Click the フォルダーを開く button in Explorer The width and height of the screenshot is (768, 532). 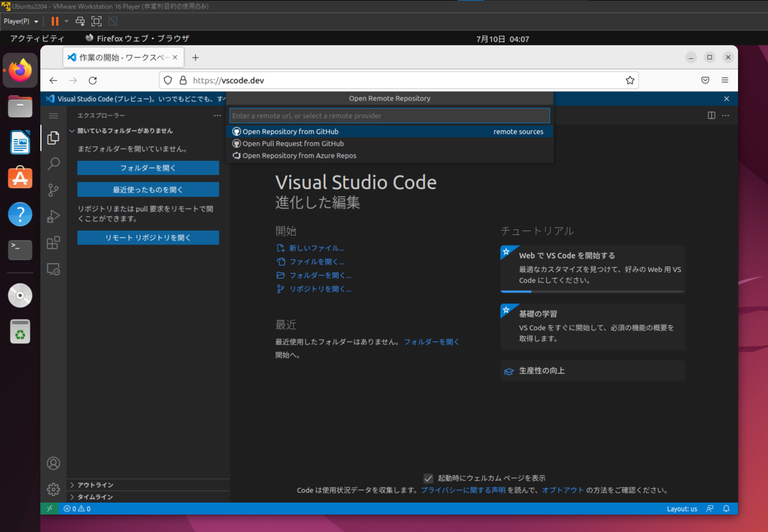(x=148, y=168)
